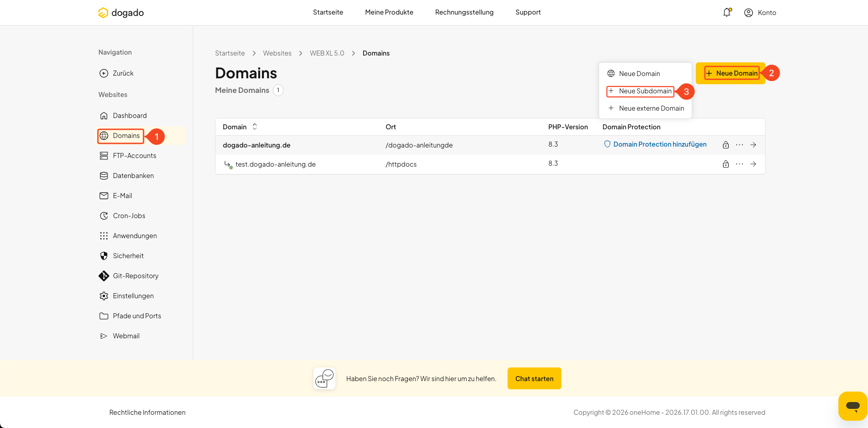868x428 pixels.
Task: Choose Neue externe Domain from menu
Action: tap(646, 108)
